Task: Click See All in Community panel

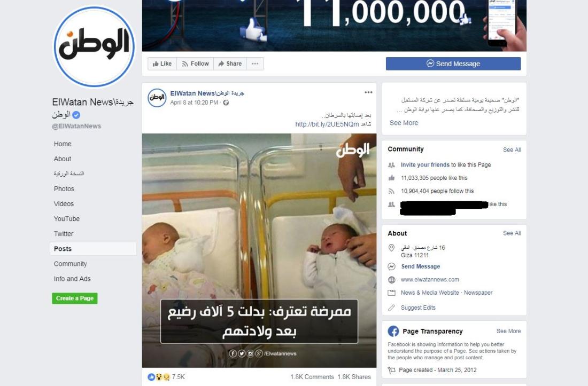Action: (512, 150)
